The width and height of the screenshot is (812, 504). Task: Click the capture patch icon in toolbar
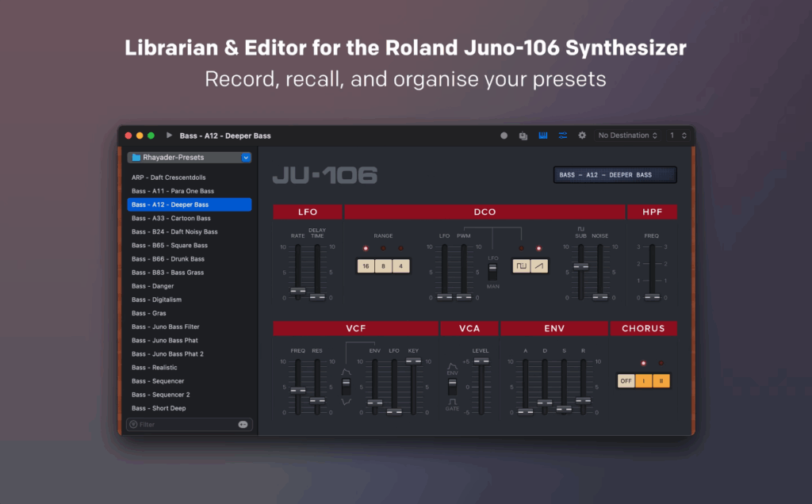point(523,136)
